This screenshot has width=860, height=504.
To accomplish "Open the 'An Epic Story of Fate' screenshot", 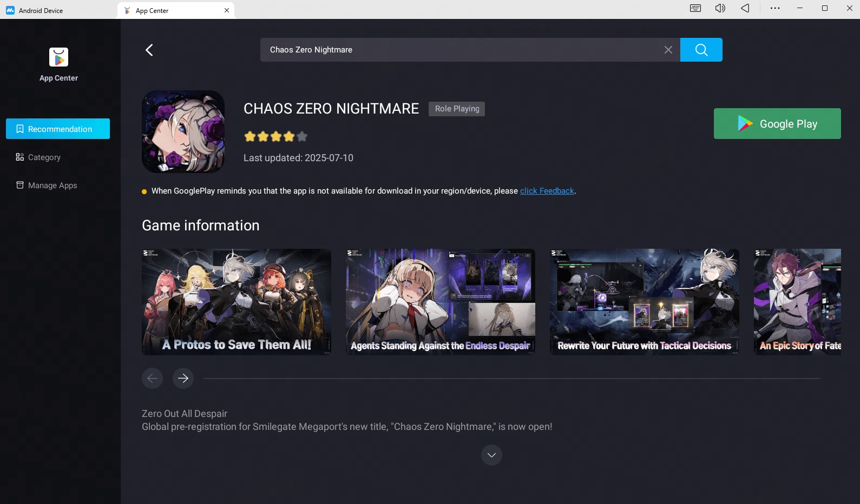I will pyautogui.click(x=797, y=302).
